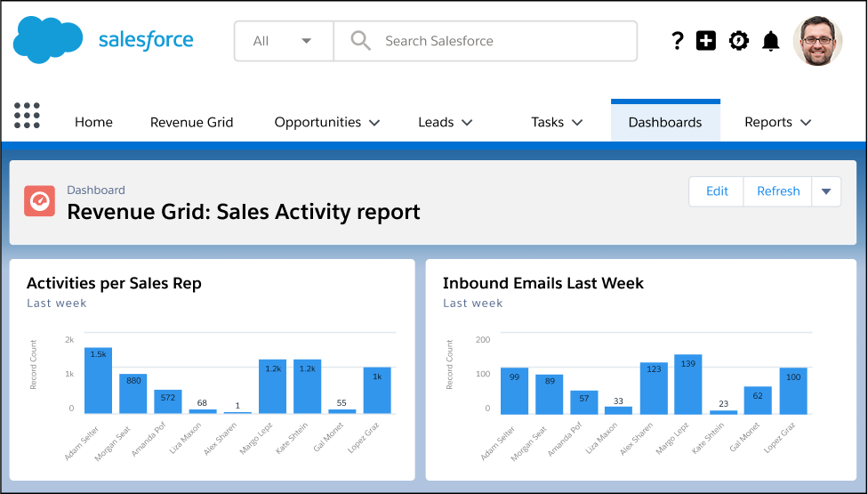Open more dashboard actions dropdown arrow
Image resolution: width=868 pixels, height=494 pixels.
826,191
